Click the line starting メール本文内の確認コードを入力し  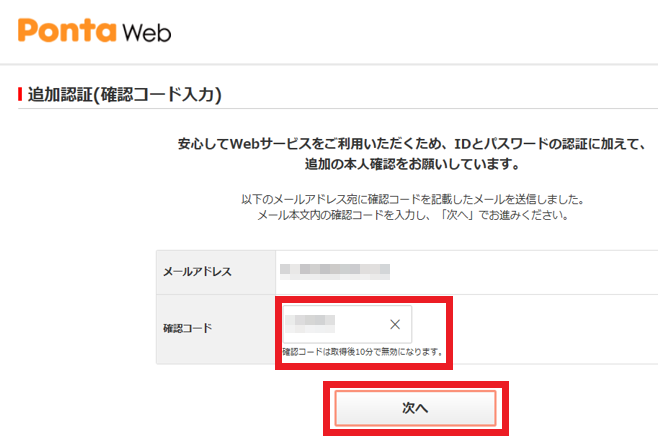413,215
